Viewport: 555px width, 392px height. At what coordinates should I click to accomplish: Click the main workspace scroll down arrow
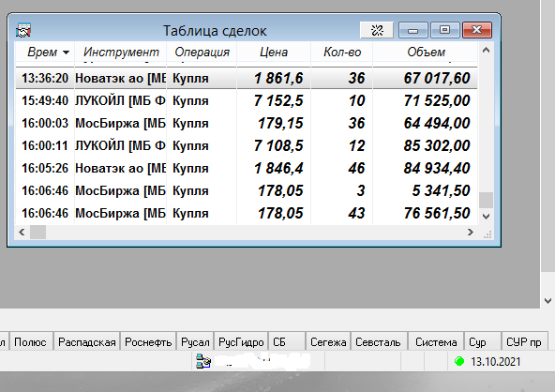547,301
